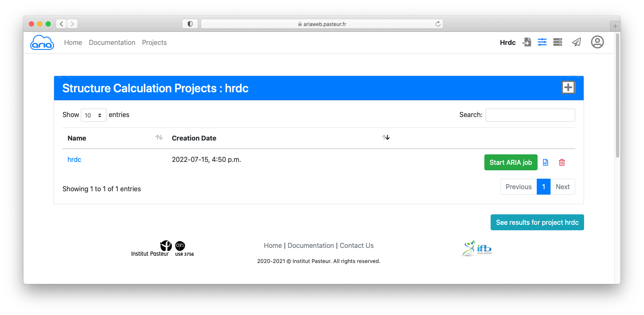
Task: Open the user account profile icon
Action: pyautogui.click(x=597, y=42)
